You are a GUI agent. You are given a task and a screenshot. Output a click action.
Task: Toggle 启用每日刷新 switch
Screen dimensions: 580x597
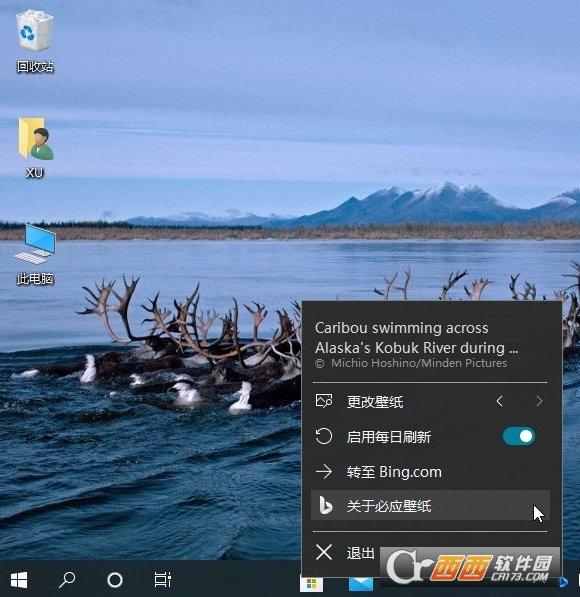click(519, 436)
